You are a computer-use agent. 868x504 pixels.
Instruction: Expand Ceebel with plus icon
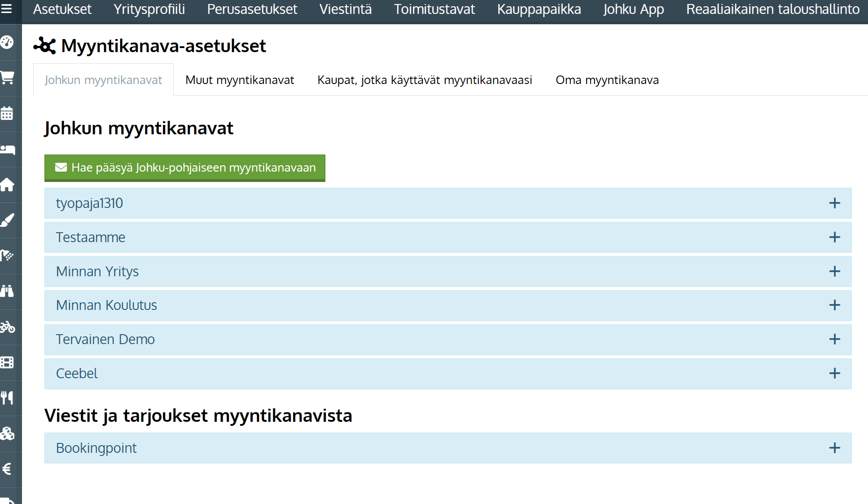pyautogui.click(x=834, y=373)
